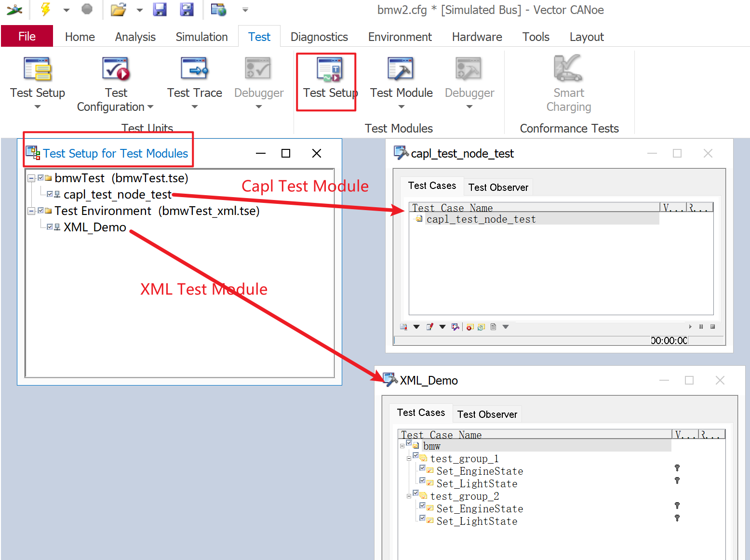
Task: Open dropdown arrow under Test Trace
Action: pyautogui.click(x=195, y=107)
